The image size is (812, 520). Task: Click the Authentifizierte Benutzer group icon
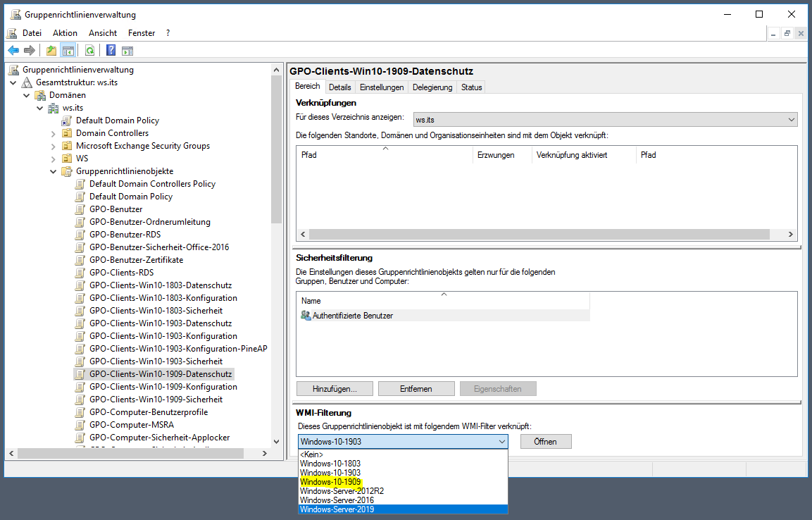point(306,316)
